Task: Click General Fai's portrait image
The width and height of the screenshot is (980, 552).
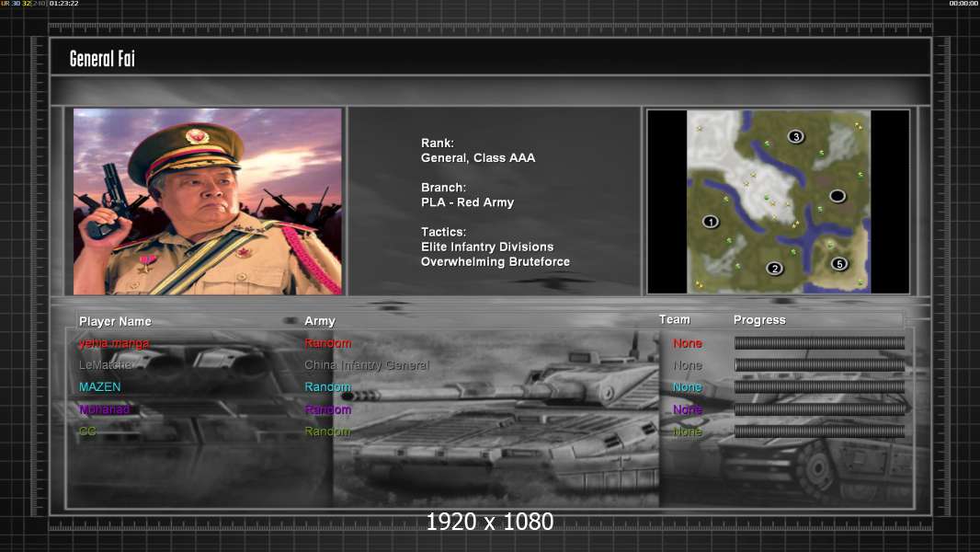Action: pyautogui.click(x=208, y=201)
